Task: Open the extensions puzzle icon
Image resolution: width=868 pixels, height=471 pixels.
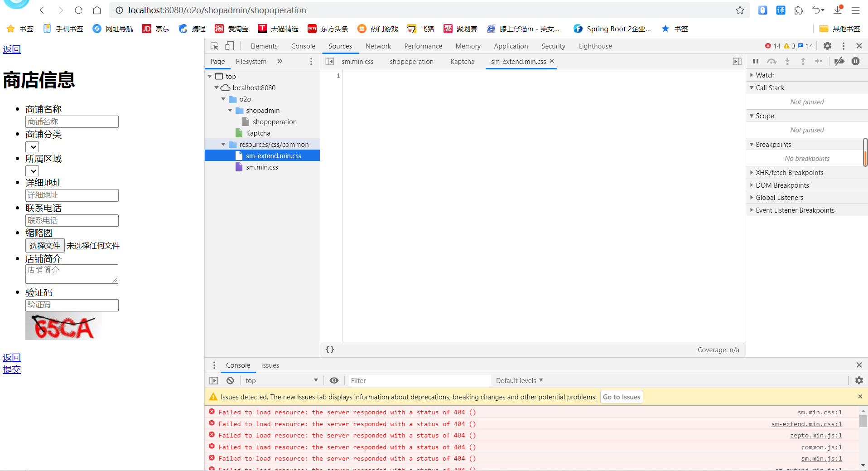Action: pyautogui.click(x=799, y=10)
